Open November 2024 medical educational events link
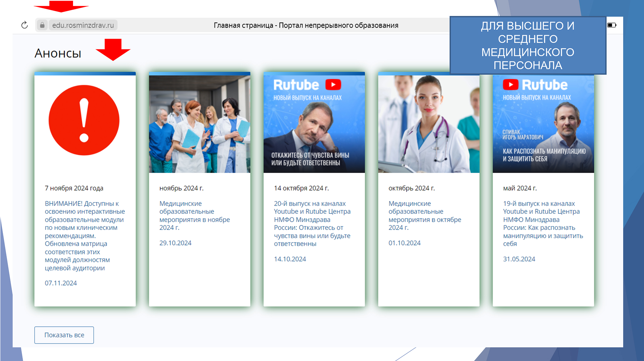The width and height of the screenshot is (644, 361). (x=195, y=216)
